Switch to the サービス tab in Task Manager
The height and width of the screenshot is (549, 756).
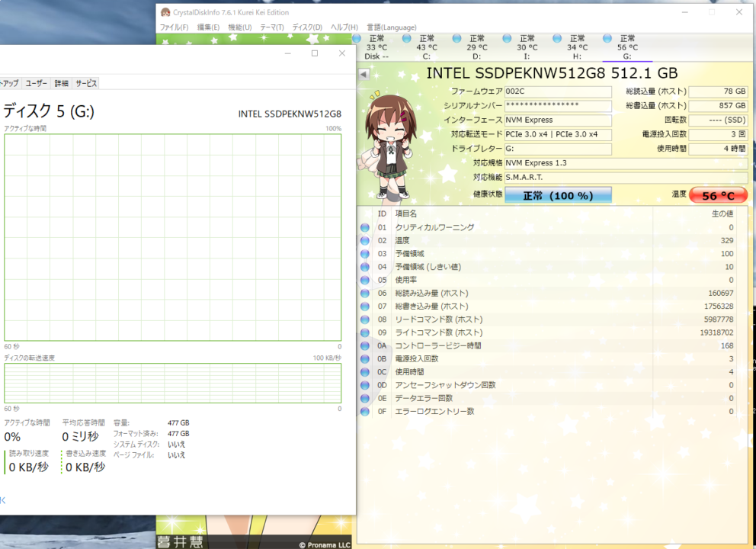pos(85,83)
